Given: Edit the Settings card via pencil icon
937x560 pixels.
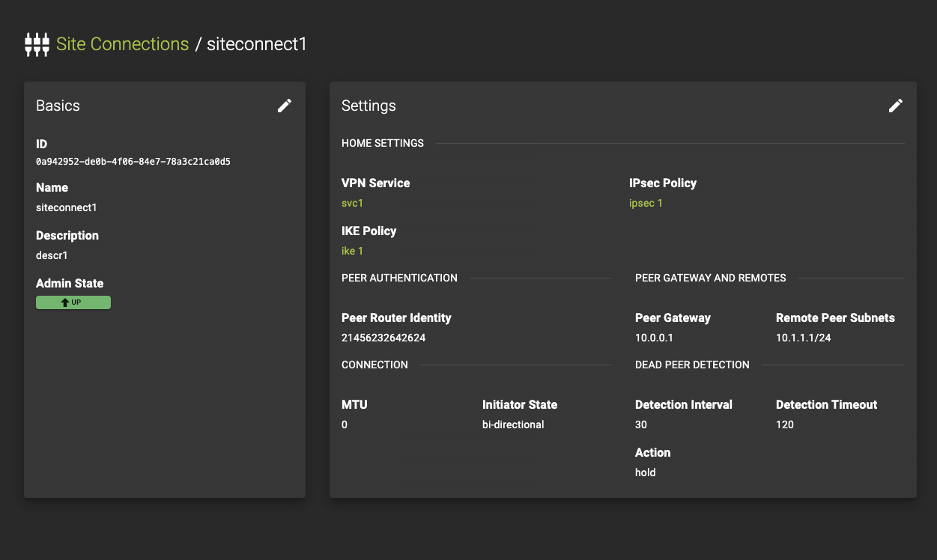Looking at the screenshot, I should [x=896, y=106].
